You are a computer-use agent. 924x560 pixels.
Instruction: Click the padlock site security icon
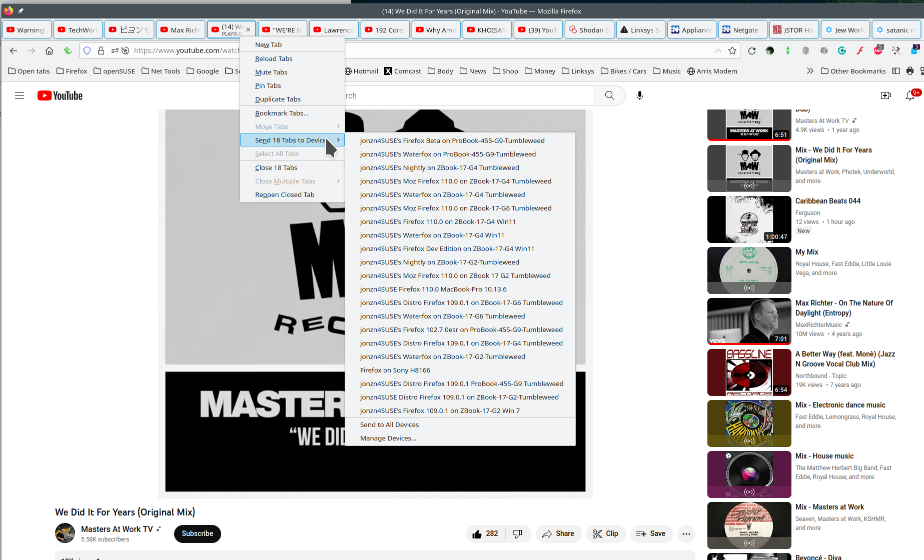(101, 50)
